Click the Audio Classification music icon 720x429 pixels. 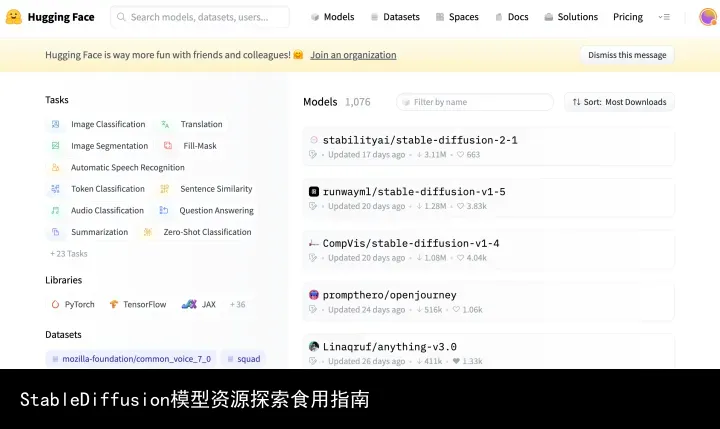click(56, 210)
